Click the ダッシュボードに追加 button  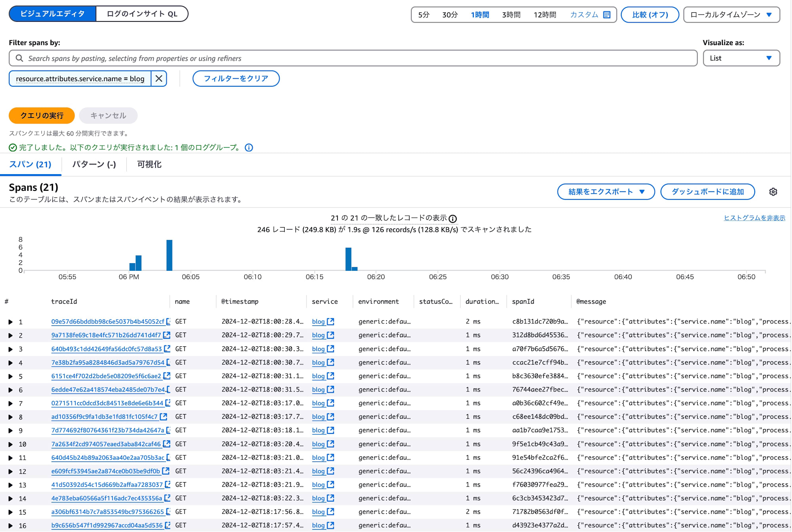click(x=708, y=192)
